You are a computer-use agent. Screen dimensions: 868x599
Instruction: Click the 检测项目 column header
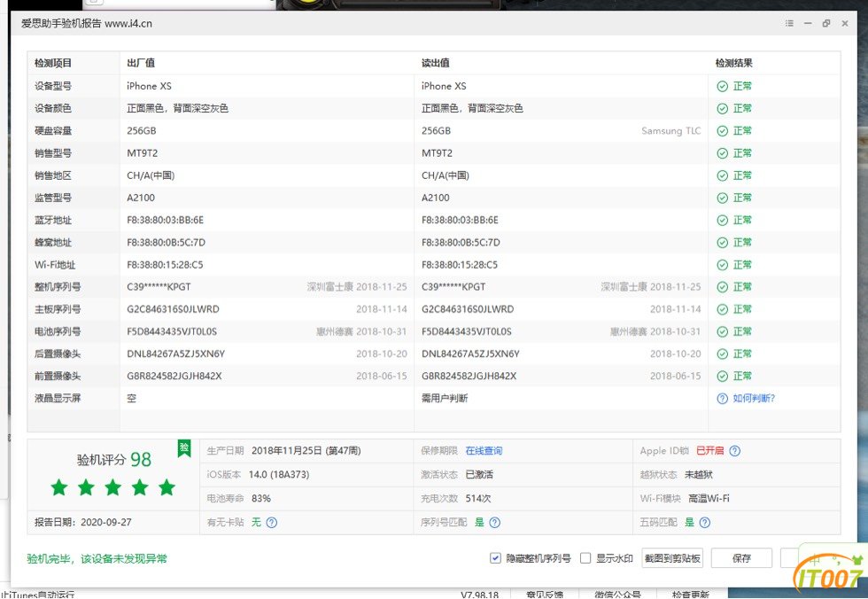(53, 63)
